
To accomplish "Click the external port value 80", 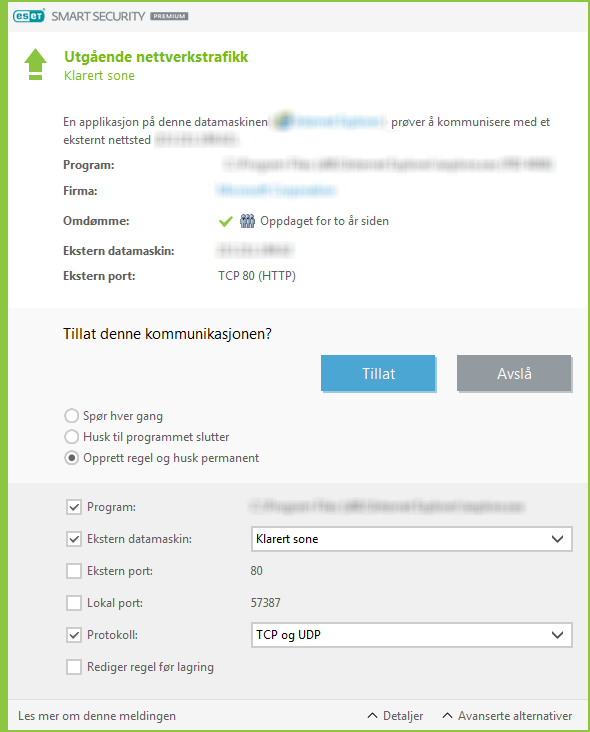I will click(x=256, y=571).
